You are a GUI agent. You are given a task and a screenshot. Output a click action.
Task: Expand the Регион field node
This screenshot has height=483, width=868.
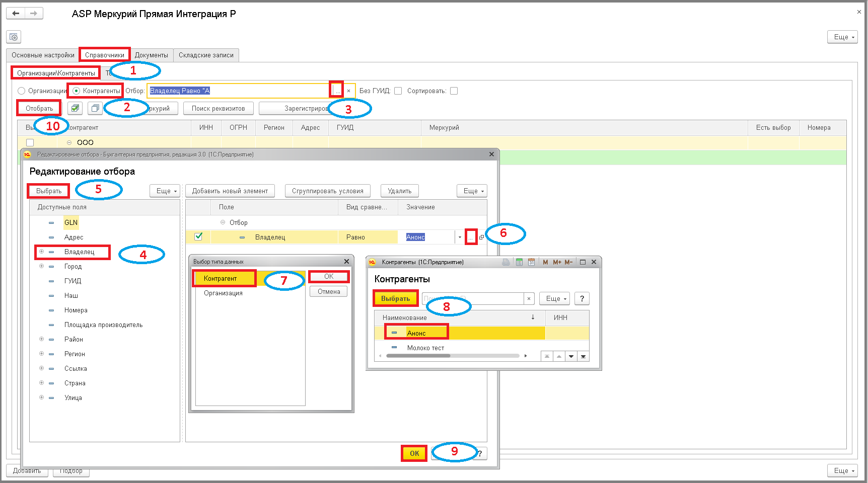click(42, 354)
